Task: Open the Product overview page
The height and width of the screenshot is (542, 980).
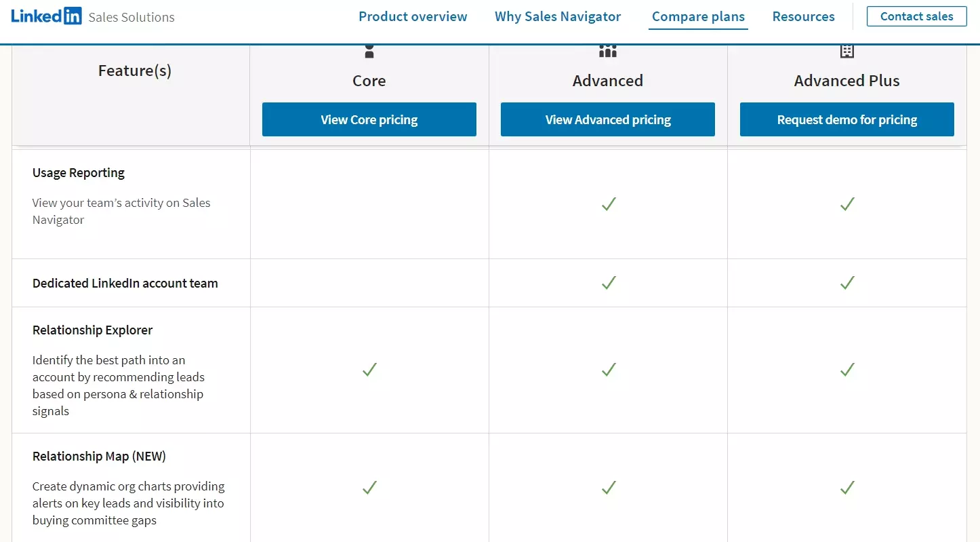Action: 413,16
